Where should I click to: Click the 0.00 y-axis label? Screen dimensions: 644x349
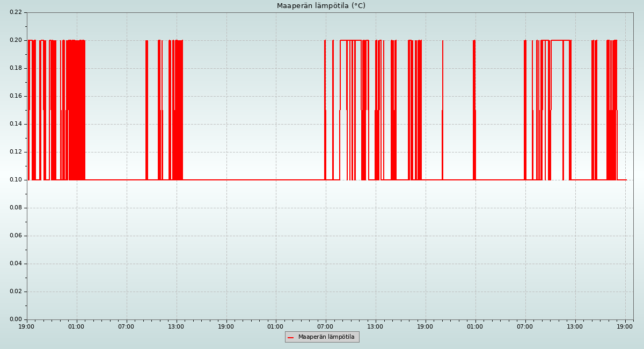[x=16, y=319]
